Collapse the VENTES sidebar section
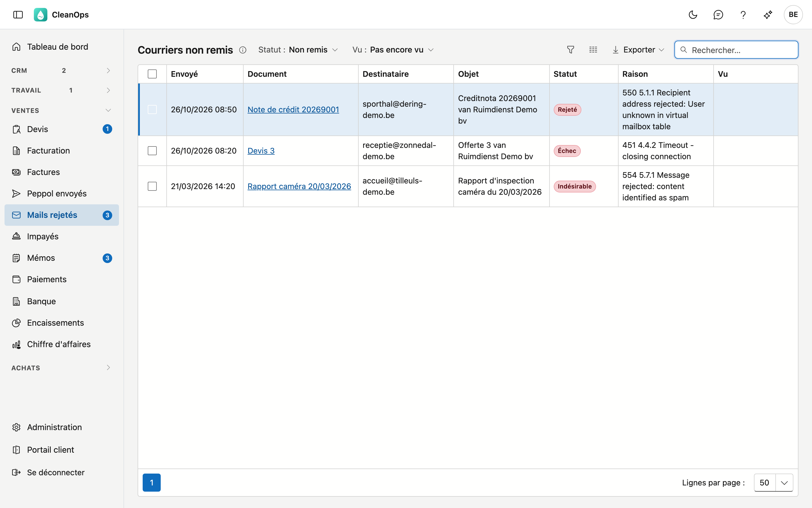The image size is (812, 508). [x=62, y=111]
